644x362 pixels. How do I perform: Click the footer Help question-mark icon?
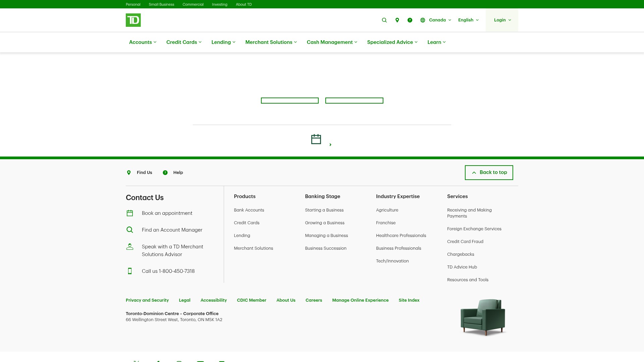click(165, 173)
